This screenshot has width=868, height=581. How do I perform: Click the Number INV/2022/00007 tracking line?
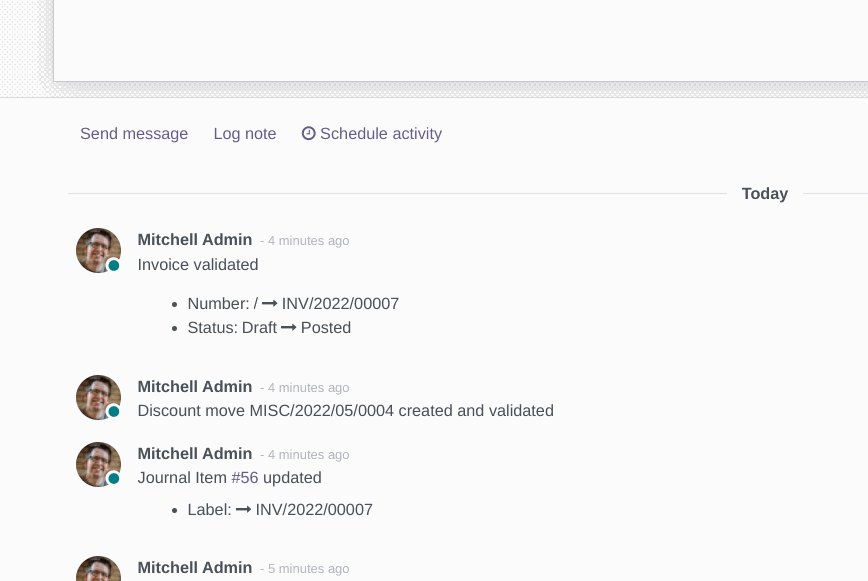tap(293, 304)
